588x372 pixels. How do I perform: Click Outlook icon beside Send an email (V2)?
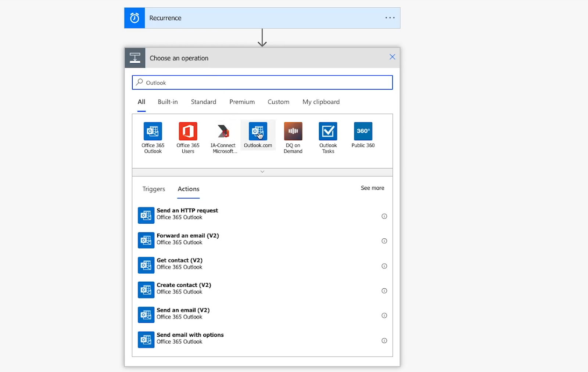point(146,315)
